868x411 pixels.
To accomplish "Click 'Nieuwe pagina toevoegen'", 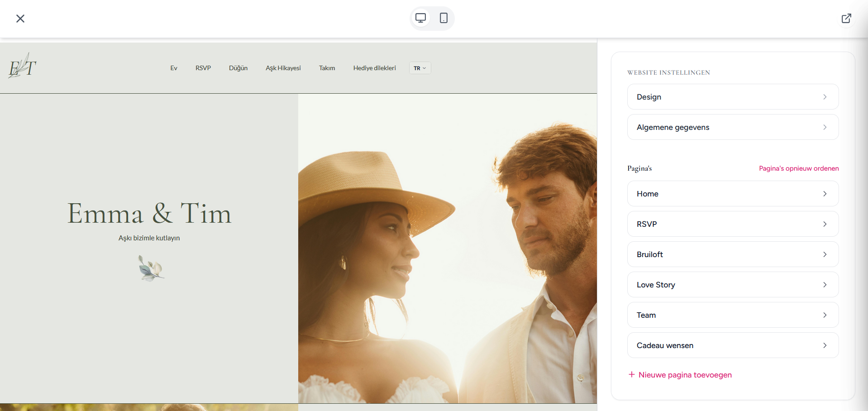I will 685,374.
